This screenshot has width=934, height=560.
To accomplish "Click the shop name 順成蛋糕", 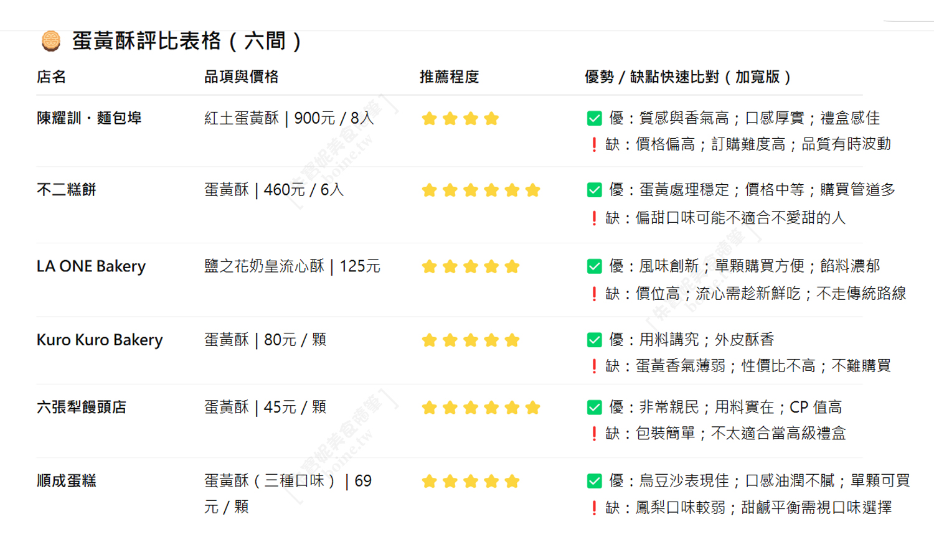I will (x=66, y=481).
